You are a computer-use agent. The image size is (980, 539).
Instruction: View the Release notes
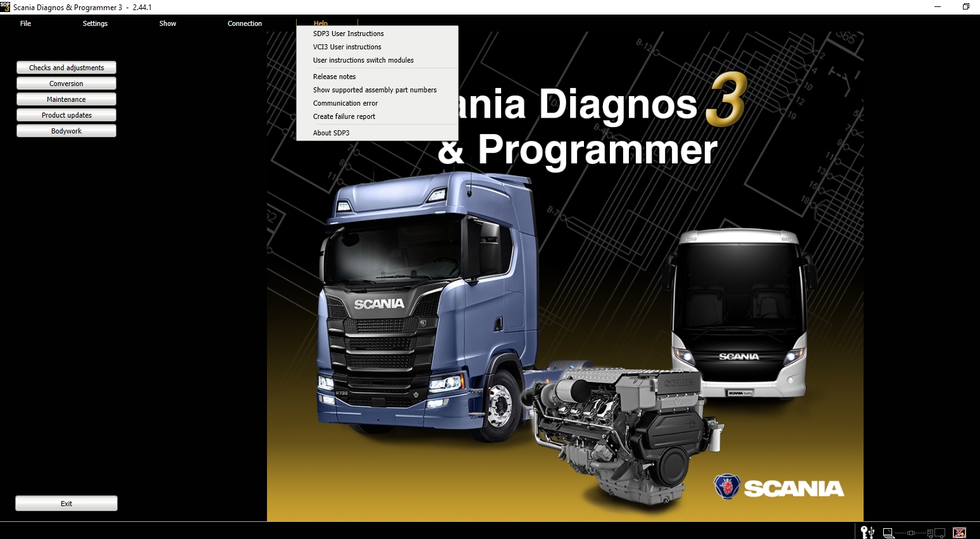tap(334, 77)
